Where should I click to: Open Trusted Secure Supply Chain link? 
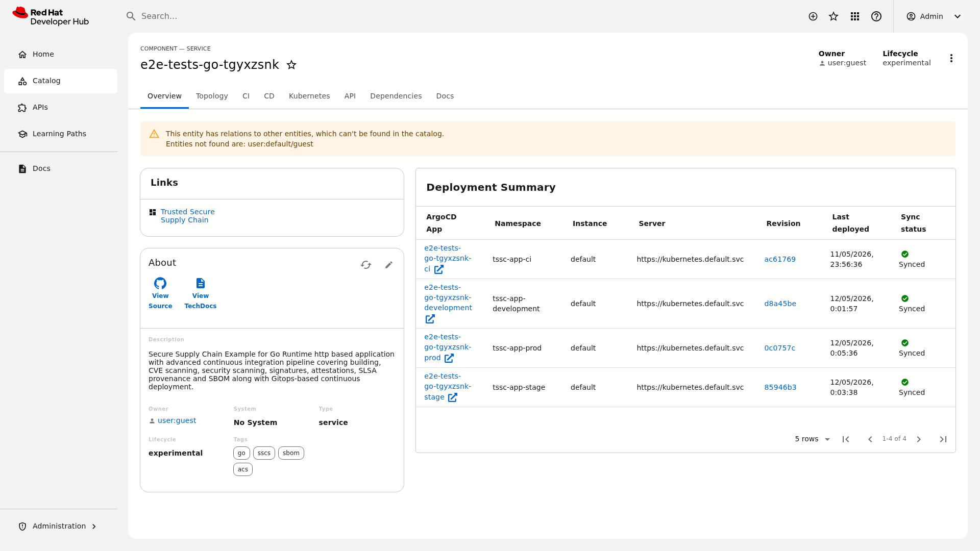pyautogui.click(x=187, y=216)
